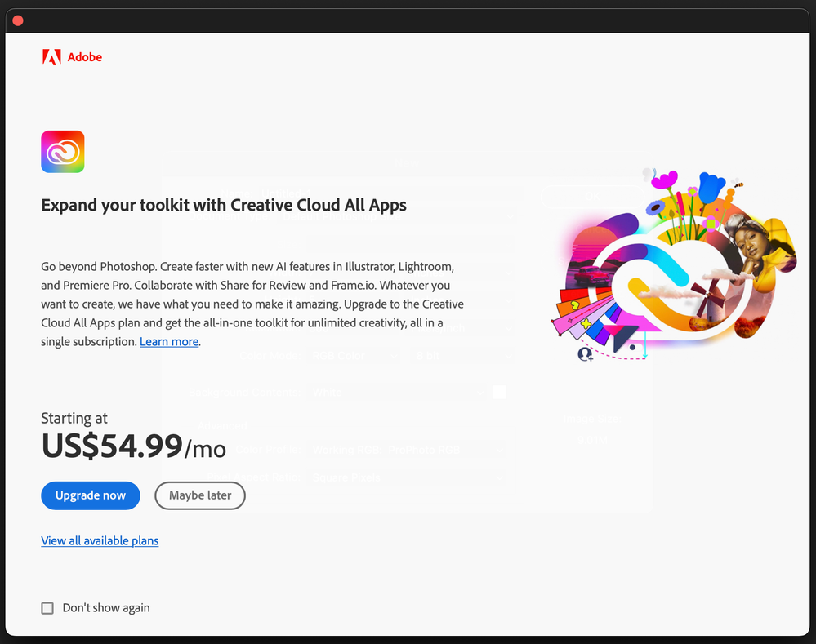Click the red close button on the window
Screen dimensions: 816x644
tap(17, 20)
